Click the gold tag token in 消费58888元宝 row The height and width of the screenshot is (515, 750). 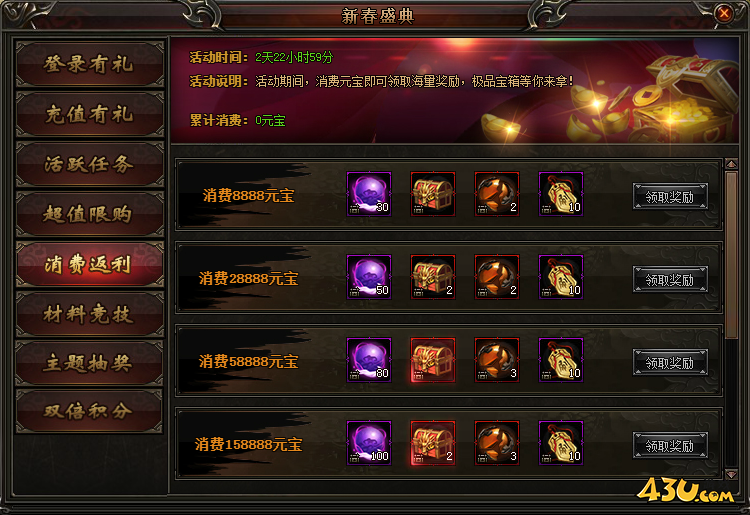pyautogui.click(x=561, y=360)
